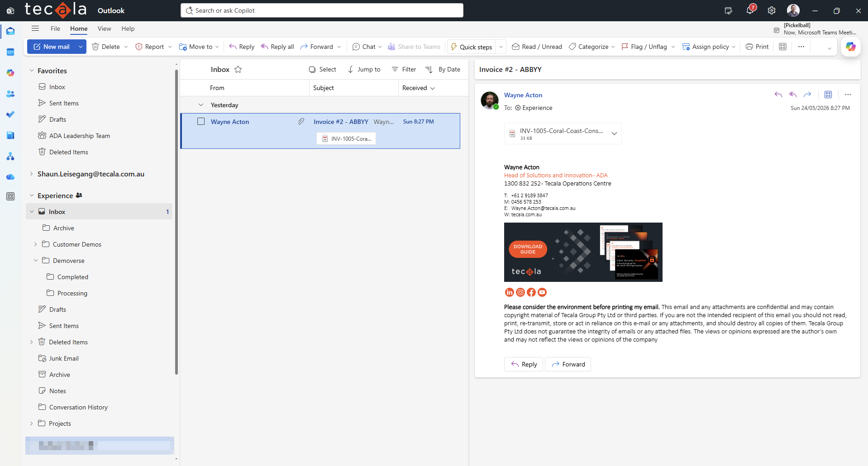The width and height of the screenshot is (868, 466).
Task: Open the INV-1005-Cora attachment chip in the list
Action: coord(346,138)
